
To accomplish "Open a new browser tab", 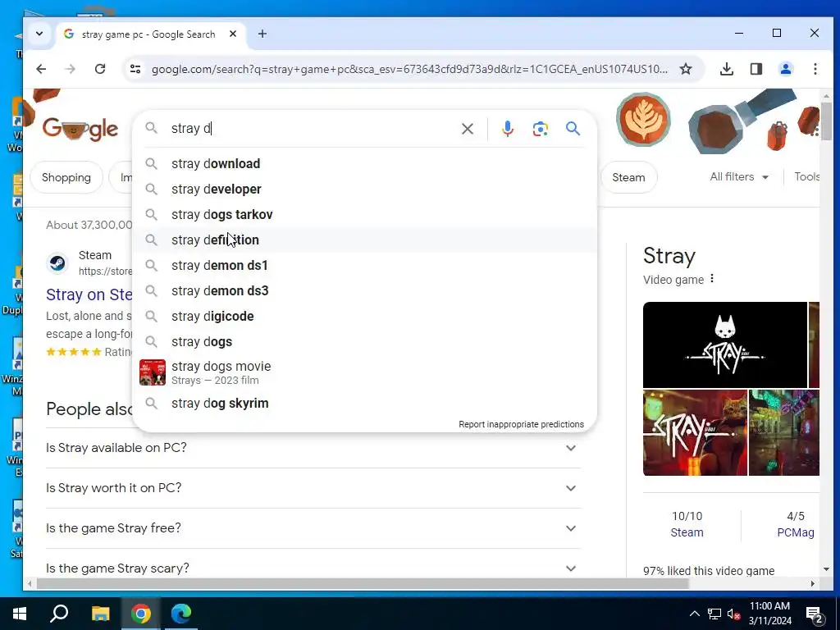I will [262, 34].
